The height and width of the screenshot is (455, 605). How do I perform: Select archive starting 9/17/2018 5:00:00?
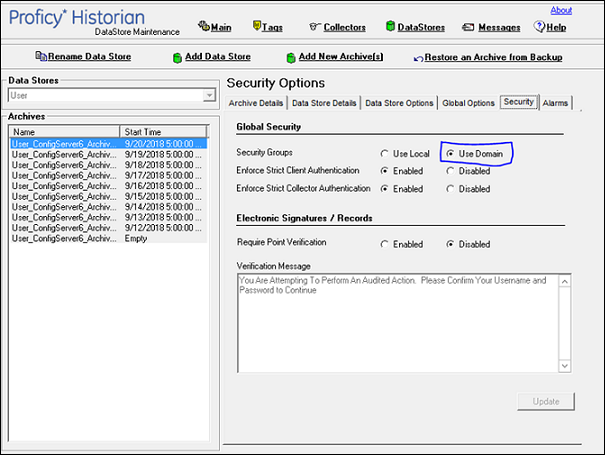click(x=108, y=175)
